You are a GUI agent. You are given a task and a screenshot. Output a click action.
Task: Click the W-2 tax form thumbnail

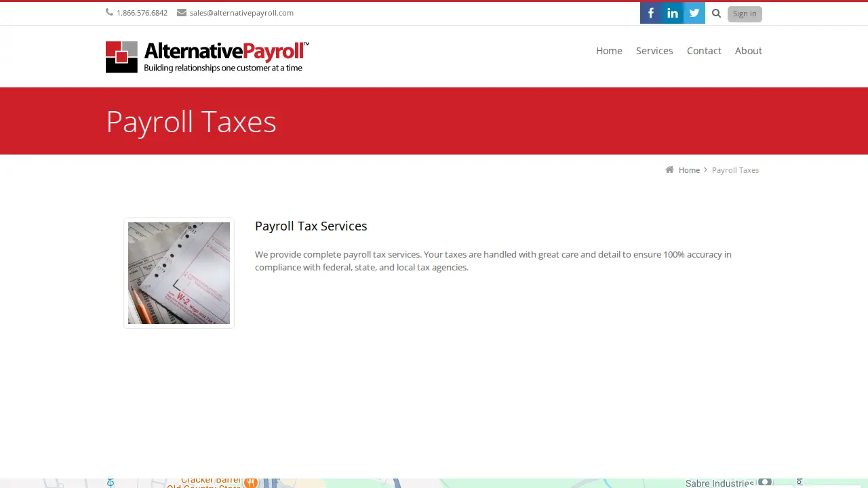pos(179,273)
